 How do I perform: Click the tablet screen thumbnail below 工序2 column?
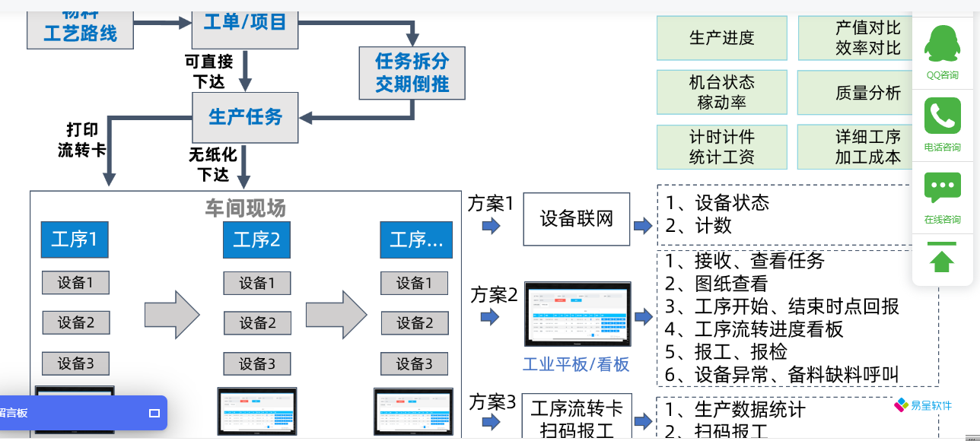(257, 411)
